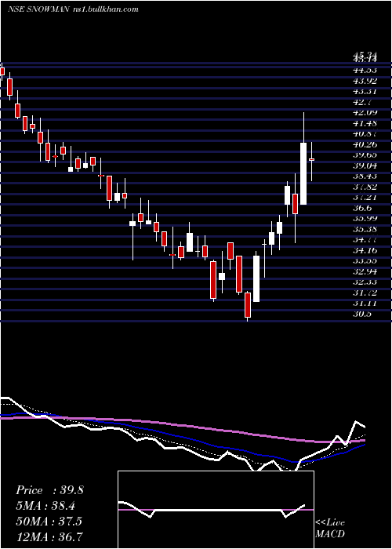Click the 33.55 price axis label
Viewport: 392px width, 549px height.
click(365, 261)
